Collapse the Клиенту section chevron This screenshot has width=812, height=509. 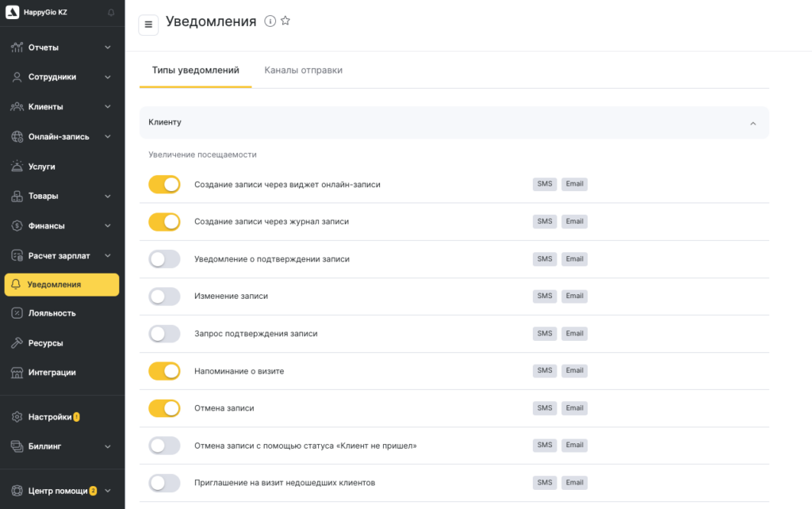[x=753, y=123]
